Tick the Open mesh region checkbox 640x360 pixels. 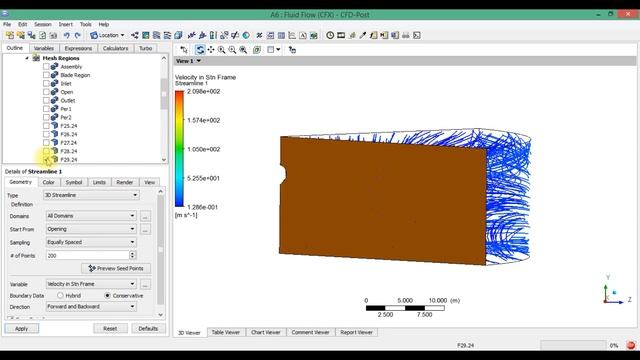point(46,92)
